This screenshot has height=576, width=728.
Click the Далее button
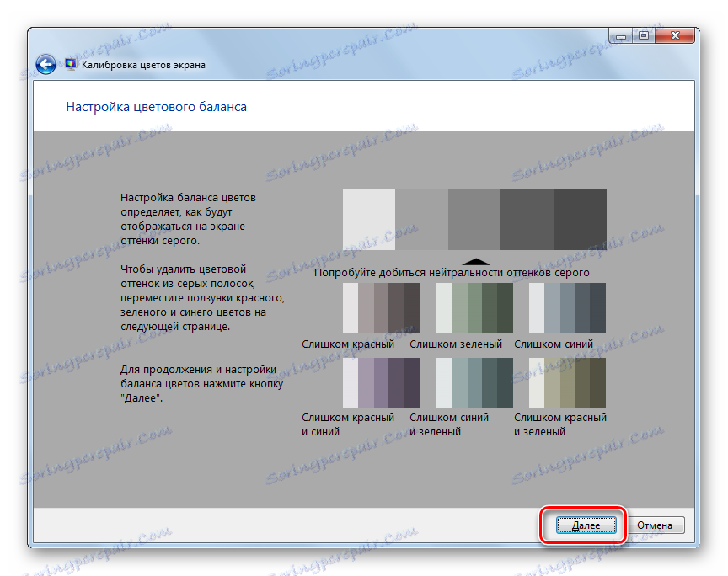586,525
